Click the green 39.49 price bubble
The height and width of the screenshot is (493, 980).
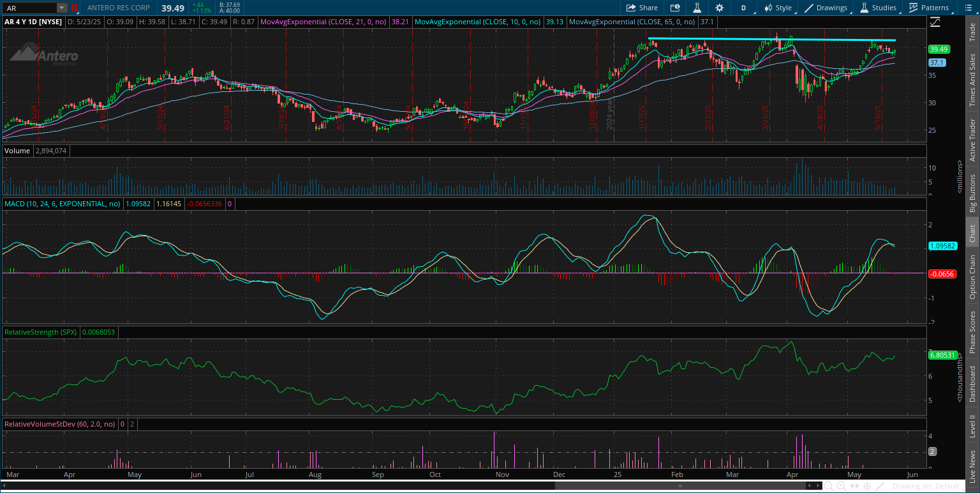pyautogui.click(x=939, y=49)
